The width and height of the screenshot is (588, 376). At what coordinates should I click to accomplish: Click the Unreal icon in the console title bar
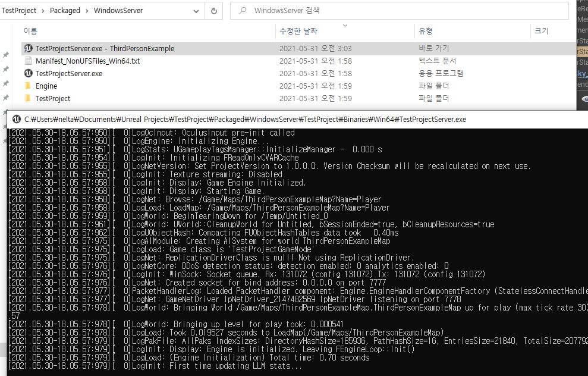17,120
